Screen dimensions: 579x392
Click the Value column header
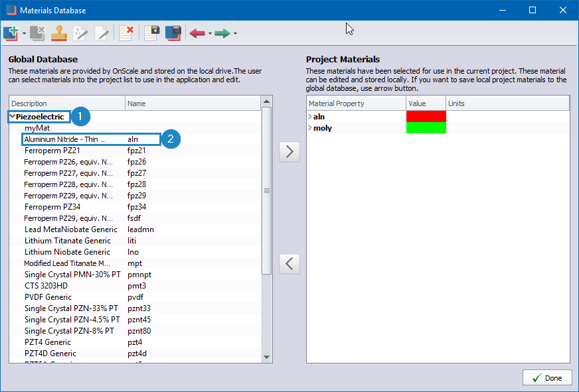coord(426,103)
